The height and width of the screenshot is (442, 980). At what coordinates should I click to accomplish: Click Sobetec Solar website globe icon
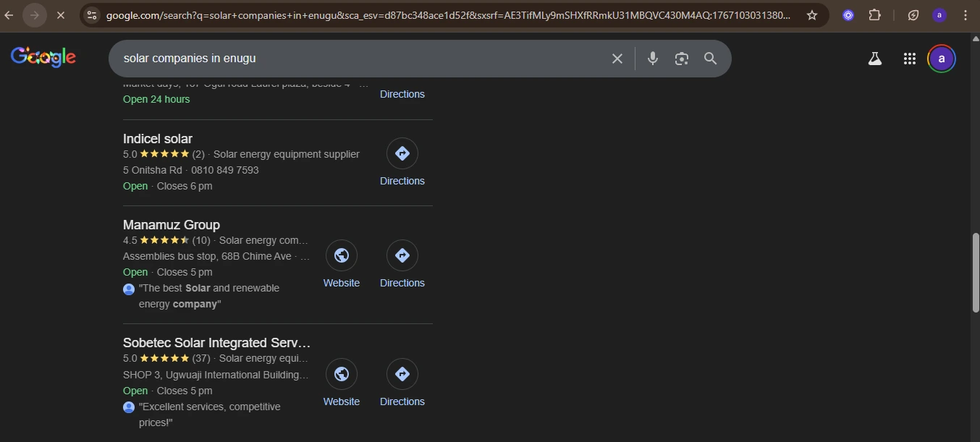pos(342,374)
